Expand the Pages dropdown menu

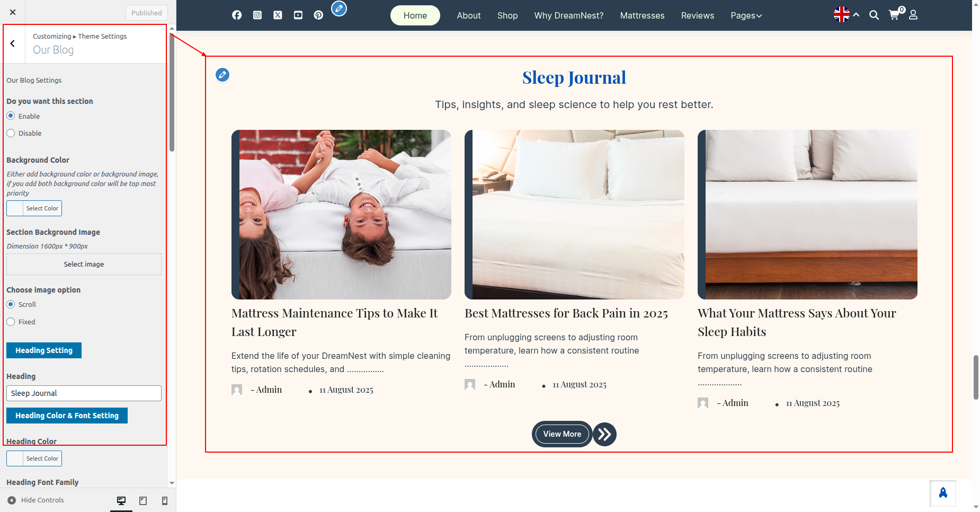click(746, 15)
